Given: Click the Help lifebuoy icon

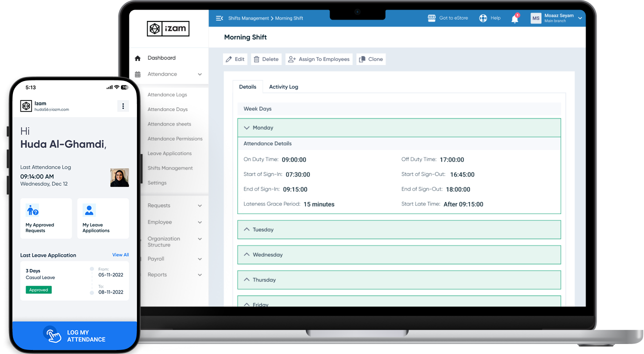Looking at the screenshot, I should (x=483, y=18).
